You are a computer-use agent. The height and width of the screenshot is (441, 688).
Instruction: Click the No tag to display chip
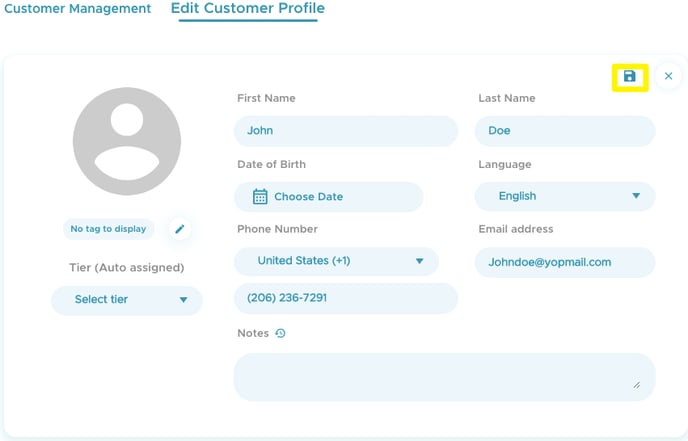(108, 229)
